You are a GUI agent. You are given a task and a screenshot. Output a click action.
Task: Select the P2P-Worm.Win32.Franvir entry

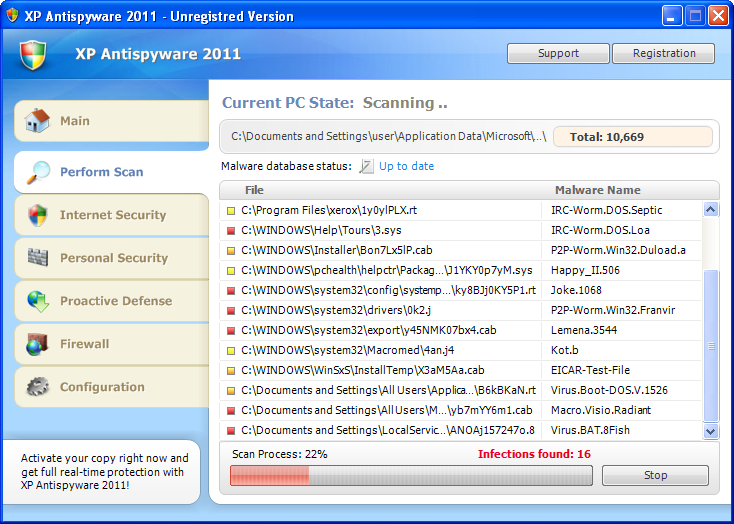pos(613,310)
